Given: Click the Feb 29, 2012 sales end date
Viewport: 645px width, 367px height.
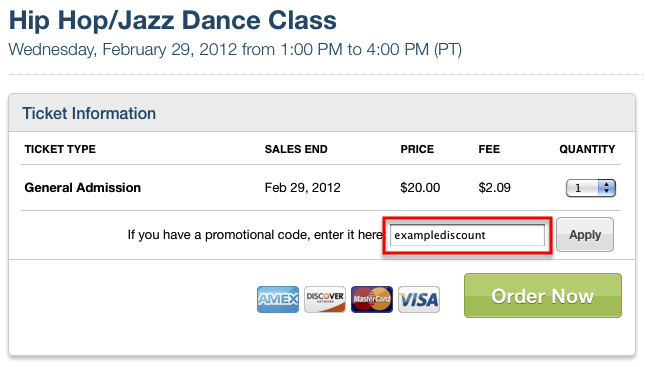Looking at the screenshot, I should (303, 188).
